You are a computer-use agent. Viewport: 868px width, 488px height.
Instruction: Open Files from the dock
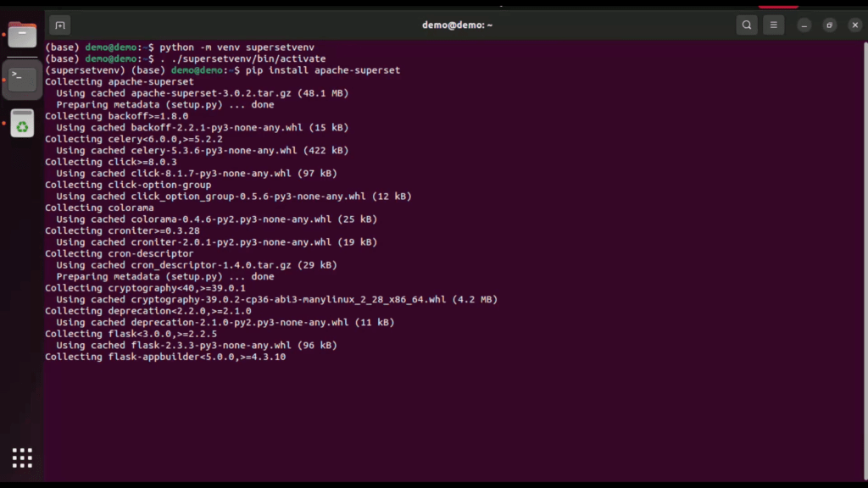point(22,36)
